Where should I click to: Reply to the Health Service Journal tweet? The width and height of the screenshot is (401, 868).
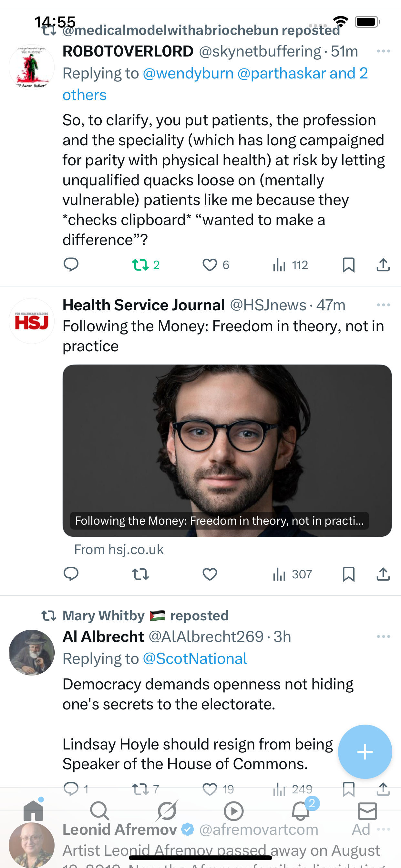tap(71, 574)
